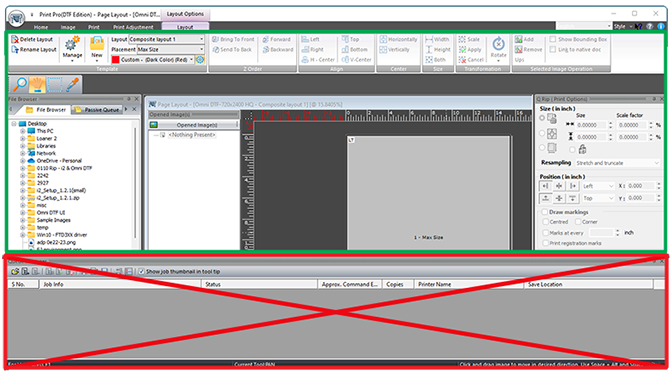This screenshot has width=672, height=373.
Task: Open the Placement Max Size dropdown
Action: click(171, 49)
